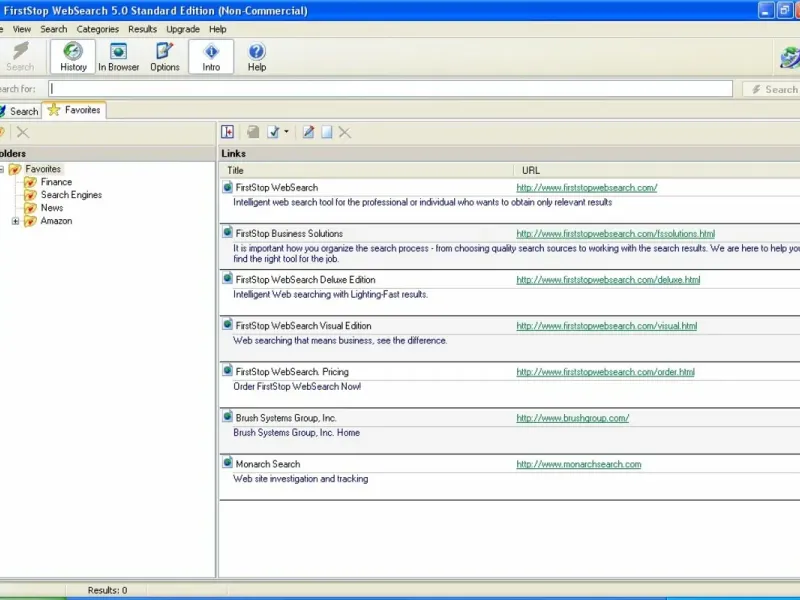
Task: Expand the Amazon folder in the tree
Action: coord(15,221)
